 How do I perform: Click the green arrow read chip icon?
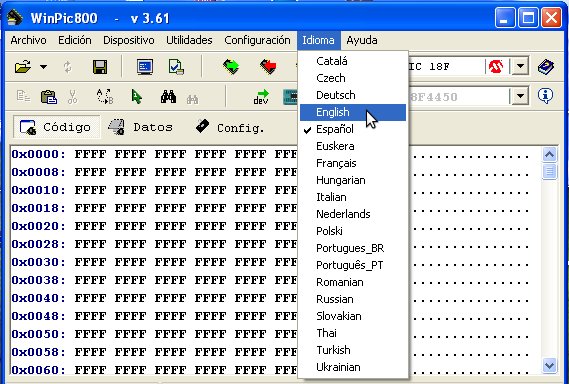pyautogui.click(x=231, y=67)
